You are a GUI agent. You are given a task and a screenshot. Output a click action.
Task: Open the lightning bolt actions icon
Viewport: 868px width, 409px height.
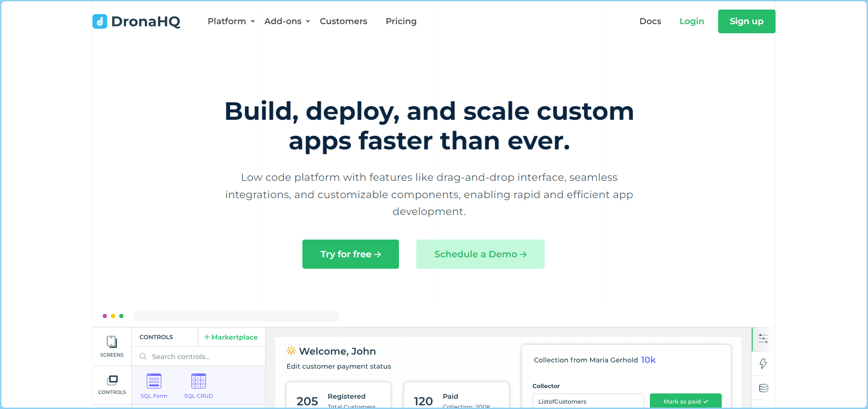click(763, 363)
